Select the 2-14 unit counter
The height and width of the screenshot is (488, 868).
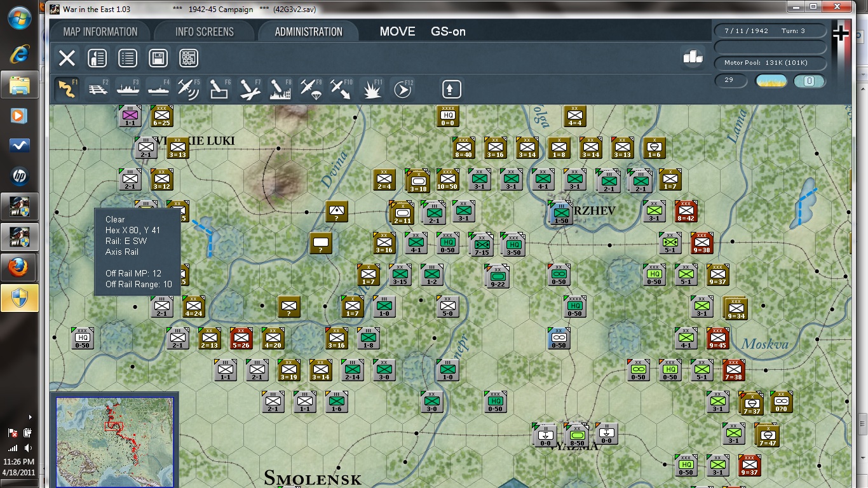(352, 370)
